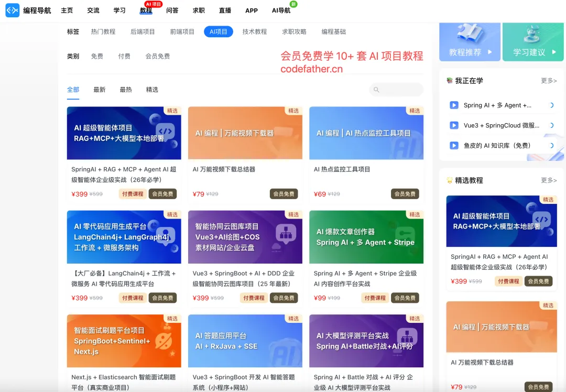Open AI 爆款文章创作器 cover thumbnail

coord(366,237)
